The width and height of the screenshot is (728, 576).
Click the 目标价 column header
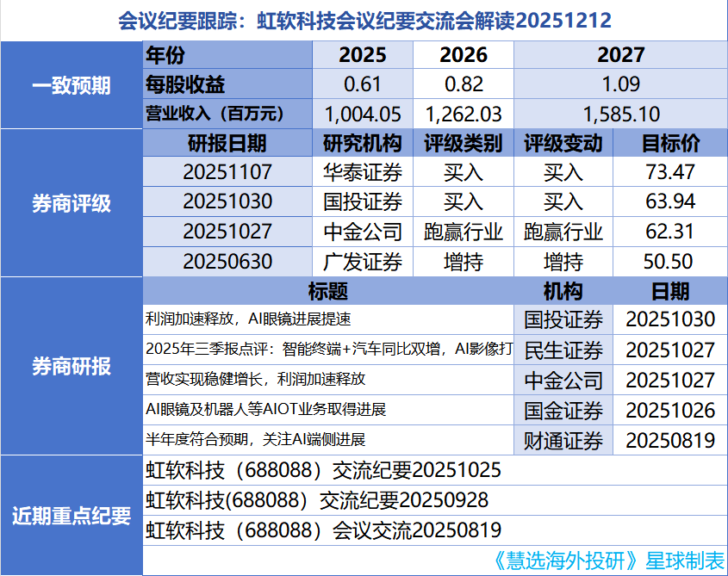pyautogui.click(x=670, y=144)
